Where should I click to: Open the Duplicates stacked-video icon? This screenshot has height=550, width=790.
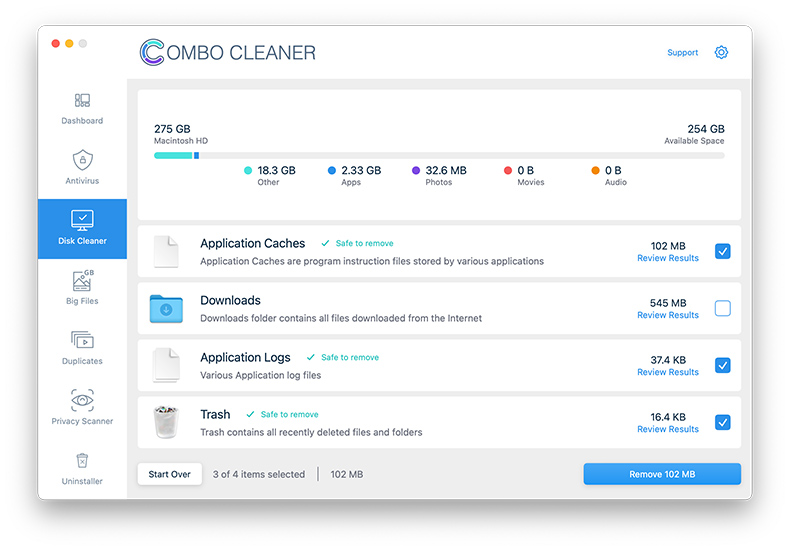(82, 340)
